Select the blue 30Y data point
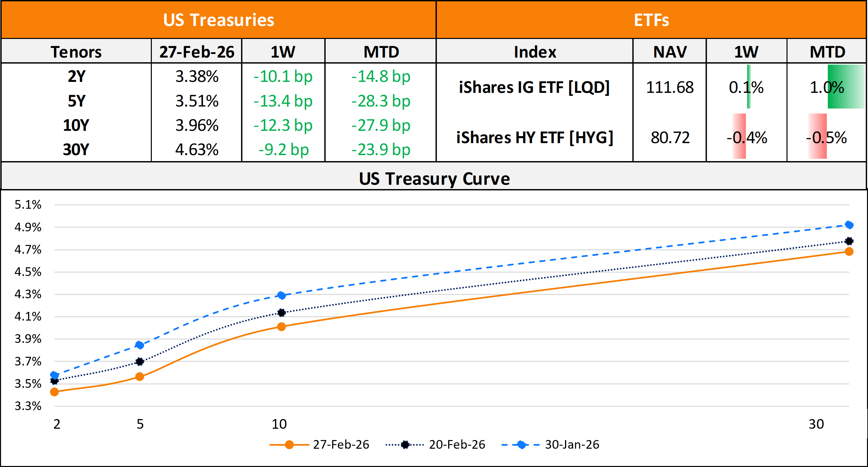 point(849,225)
